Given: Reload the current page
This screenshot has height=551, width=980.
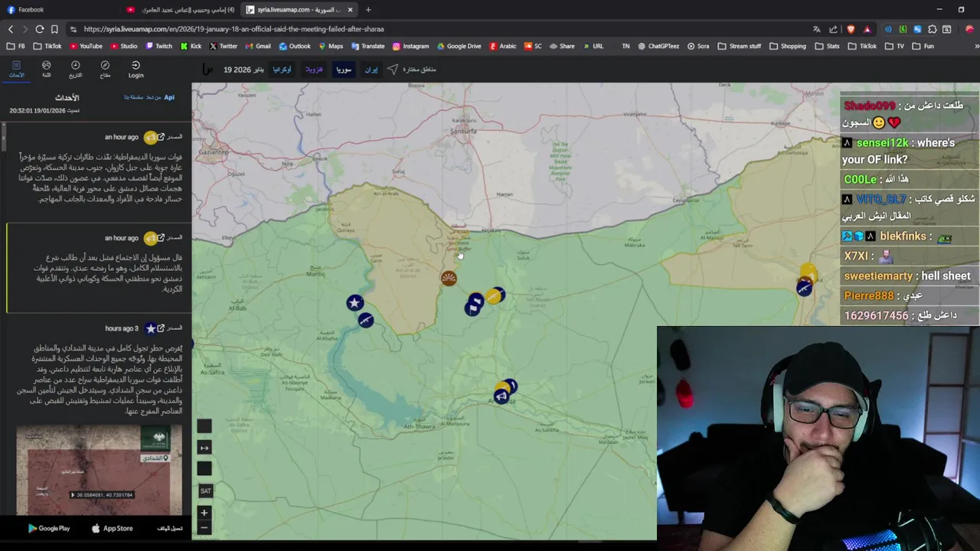Looking at the screenshot, I should point(40,29).
